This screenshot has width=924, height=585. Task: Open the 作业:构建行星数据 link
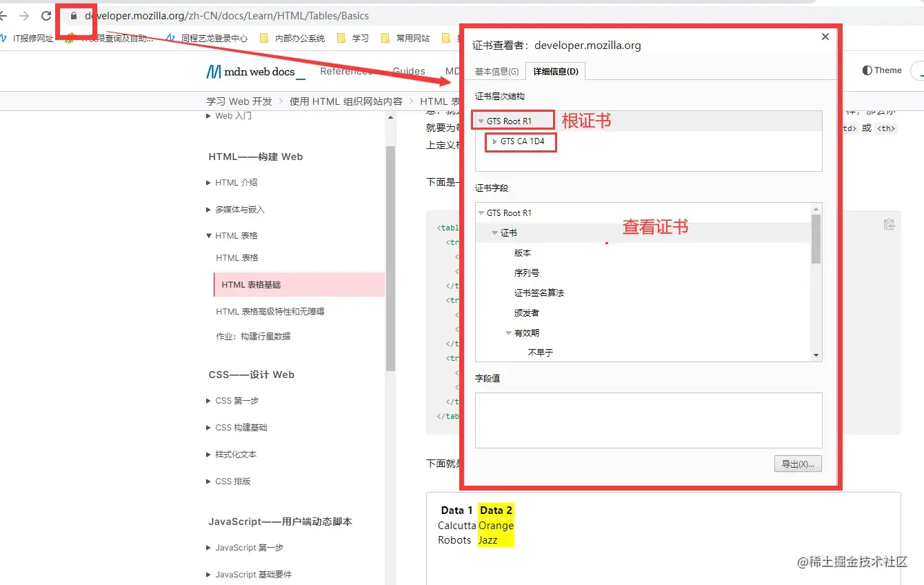click(x=253, y=337)
